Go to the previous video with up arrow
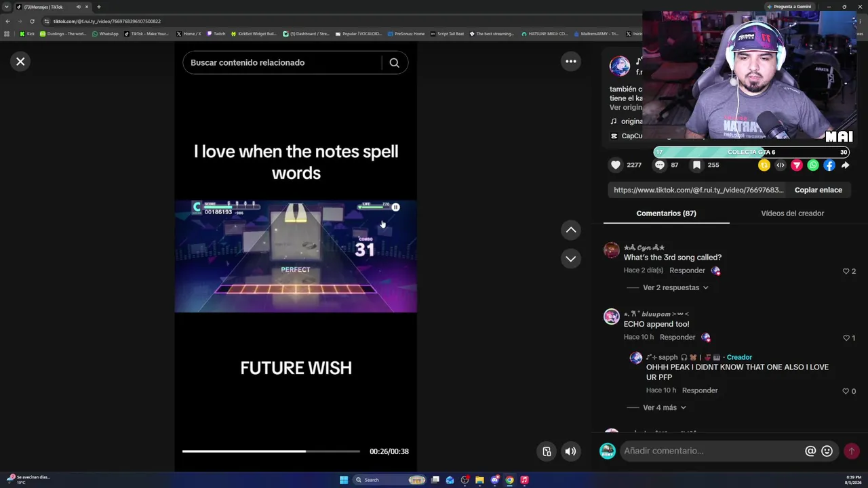The height and width of the screenshot is (488, 868). pos(571,230)
